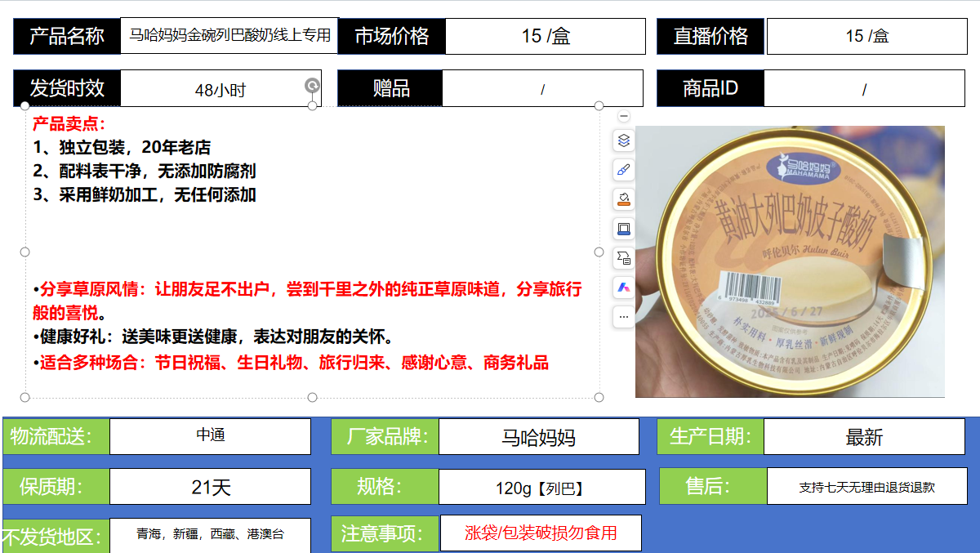This screenshot has width=980, height=553.
Task: Select the yogurt product photo
Action: [790, 261]
